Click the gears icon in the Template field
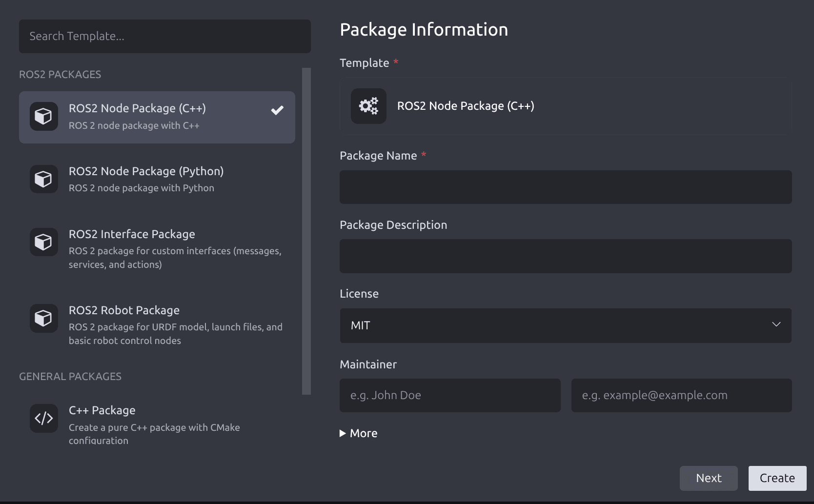The image size is (814, 504). [368, 106]
